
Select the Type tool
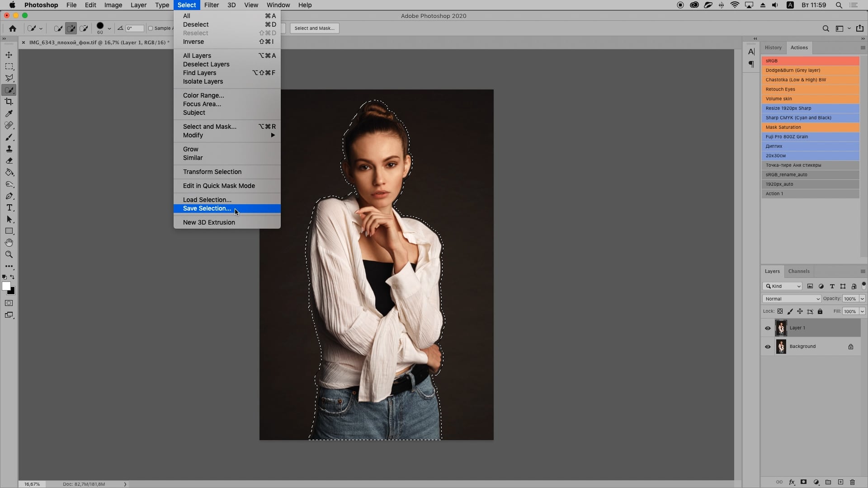[x=9, y=208]
